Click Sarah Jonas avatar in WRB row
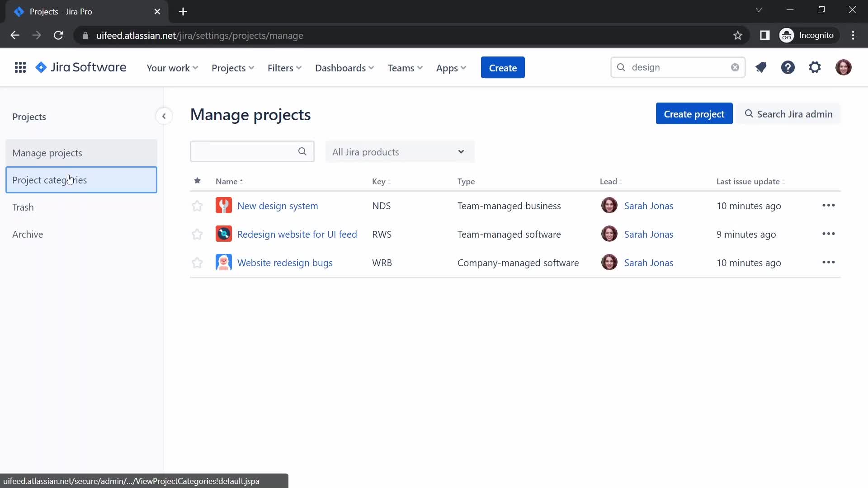This screenshot has width=868, height=488. [x=609, y=263]
